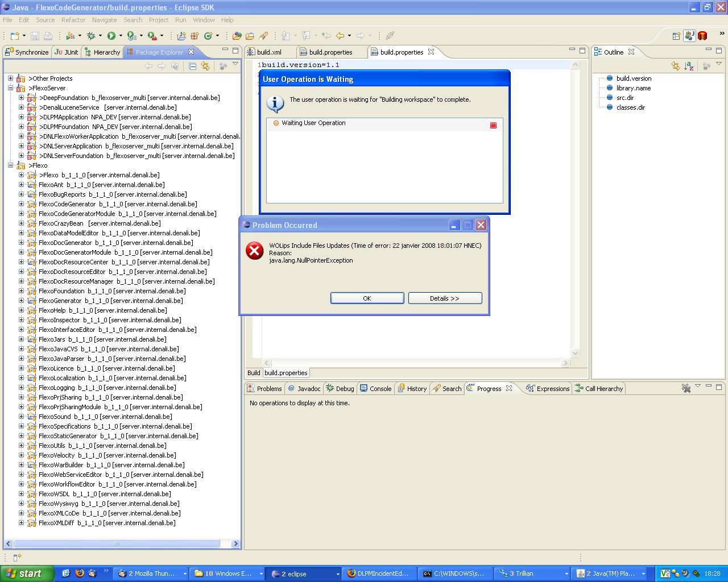Click the Package Explorer horizontal scrollbar thumb
This screenshot has height=582, width=728.
[x=117, y=543]
